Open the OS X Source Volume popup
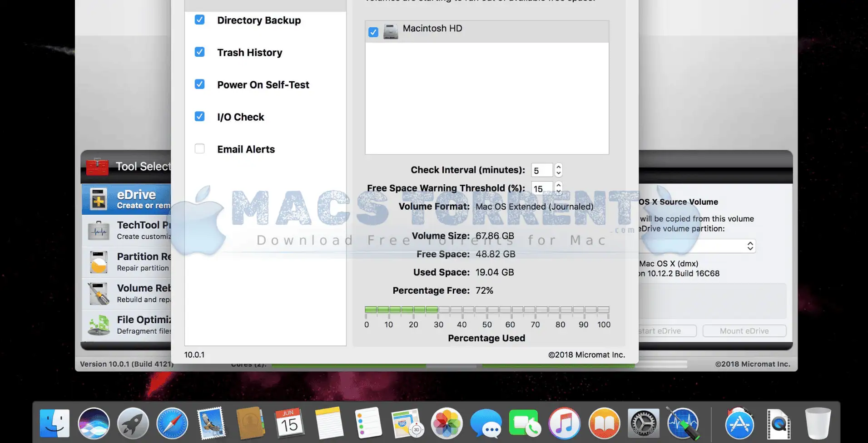The image size is (868, 443). [x=697, y=246]
